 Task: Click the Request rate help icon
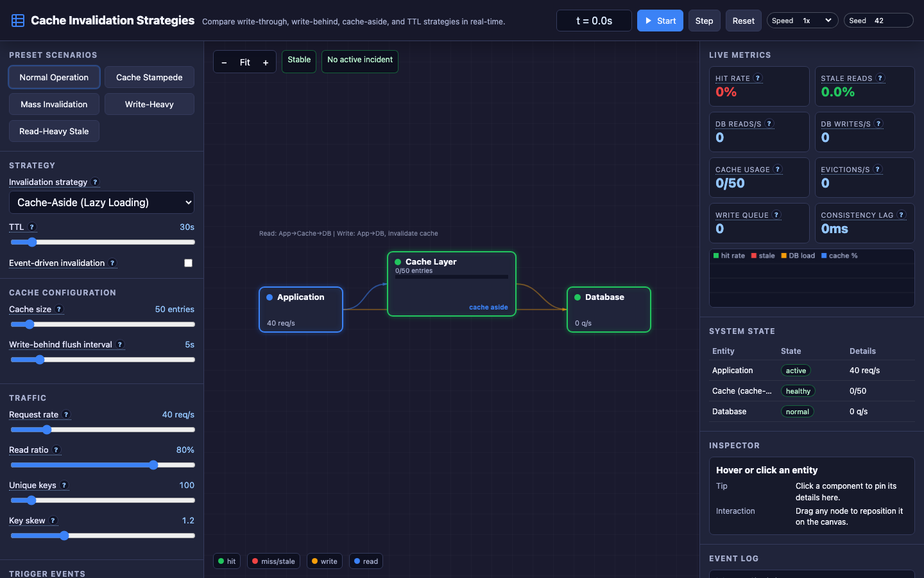[x=66, y=415]
